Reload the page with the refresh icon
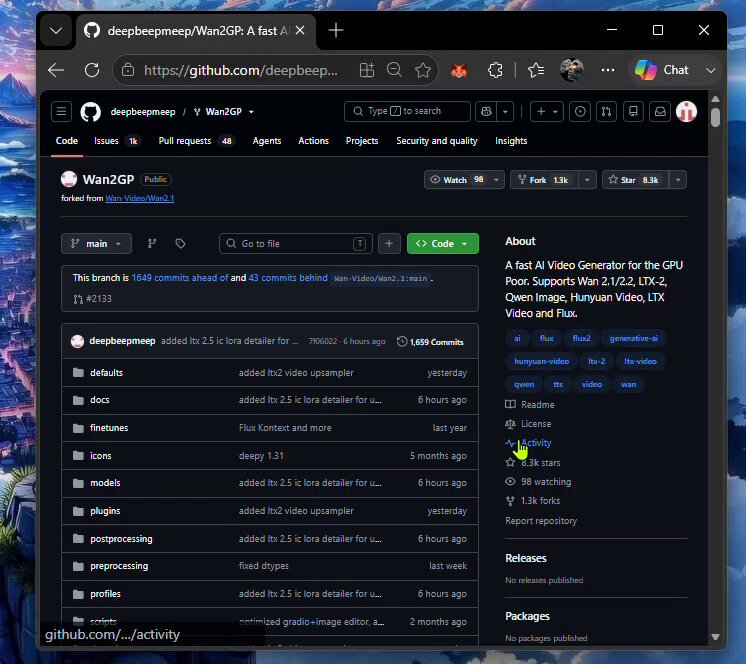Screen dimensions: 746x664 92,70
